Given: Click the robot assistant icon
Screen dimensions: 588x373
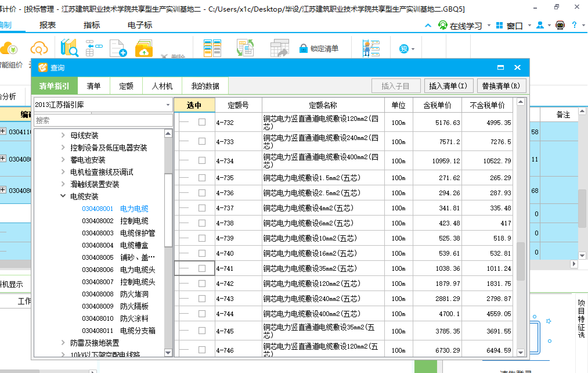Looking at the screenshot, I should tap(560, 26).
